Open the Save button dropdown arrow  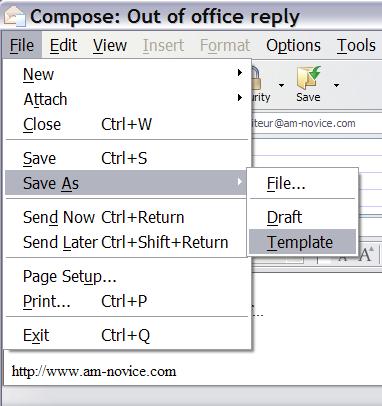336,85
